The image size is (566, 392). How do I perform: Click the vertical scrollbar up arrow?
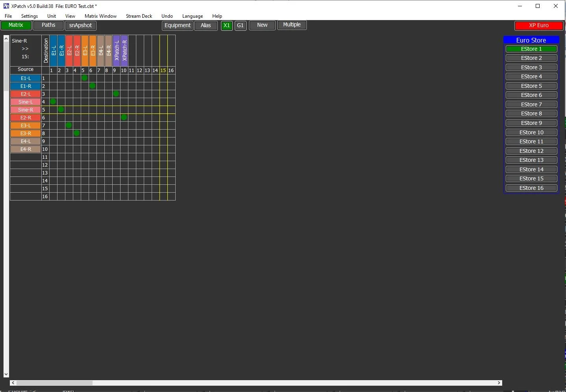[x=6, y=38]
